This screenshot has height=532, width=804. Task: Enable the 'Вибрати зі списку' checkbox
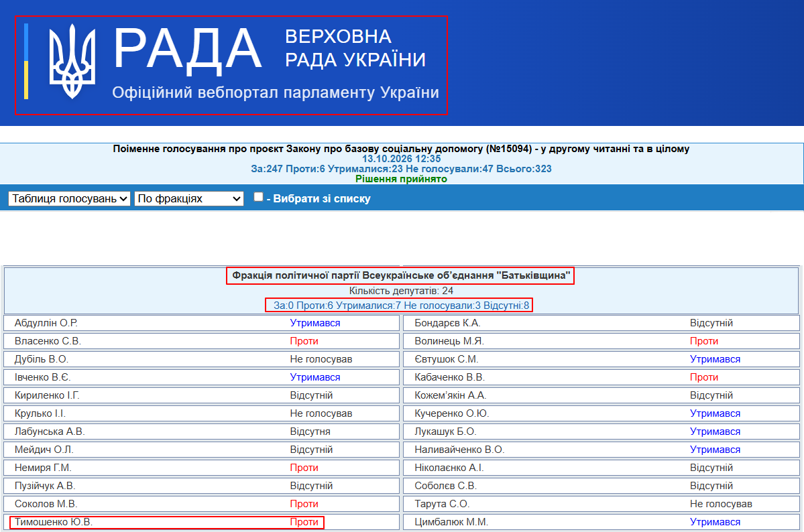(x=258, y=197)
